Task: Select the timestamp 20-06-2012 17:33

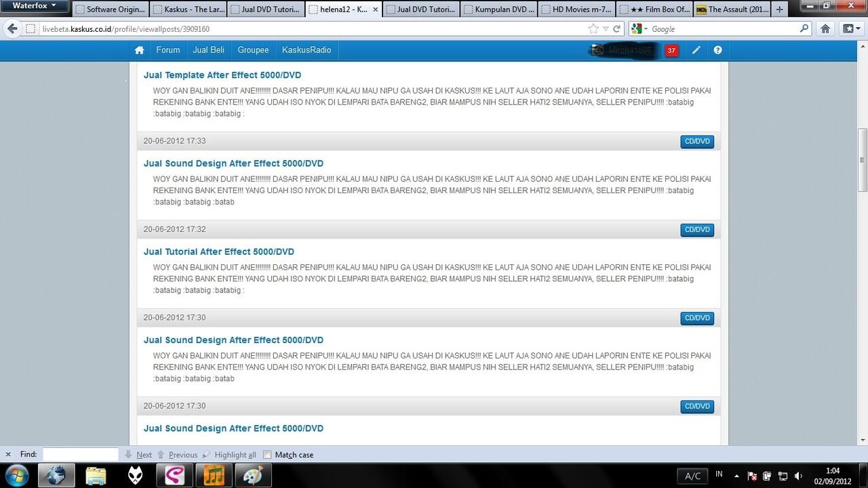Action: pyautogui.click(x=174, y=141)
